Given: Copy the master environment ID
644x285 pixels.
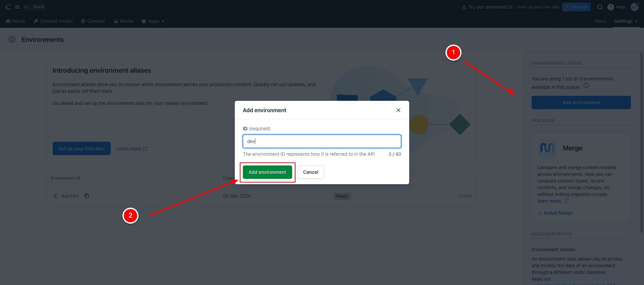Looking at the screenshot, I should [87, 196].
